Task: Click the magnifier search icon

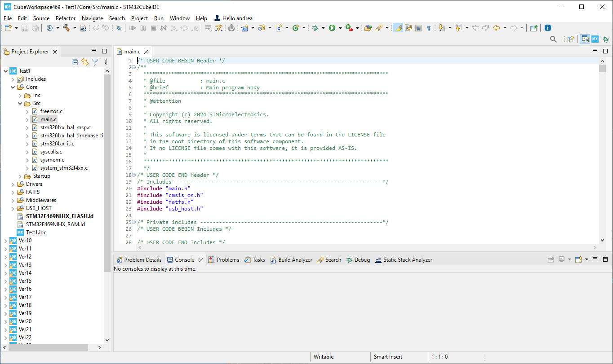Action: 553,39
